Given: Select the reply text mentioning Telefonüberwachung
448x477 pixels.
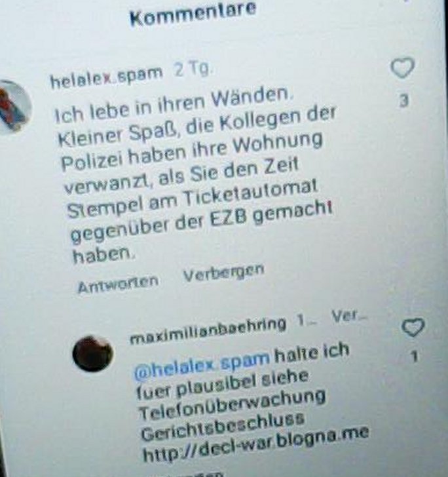Looking at the screenshot, I should coord(252,402).
